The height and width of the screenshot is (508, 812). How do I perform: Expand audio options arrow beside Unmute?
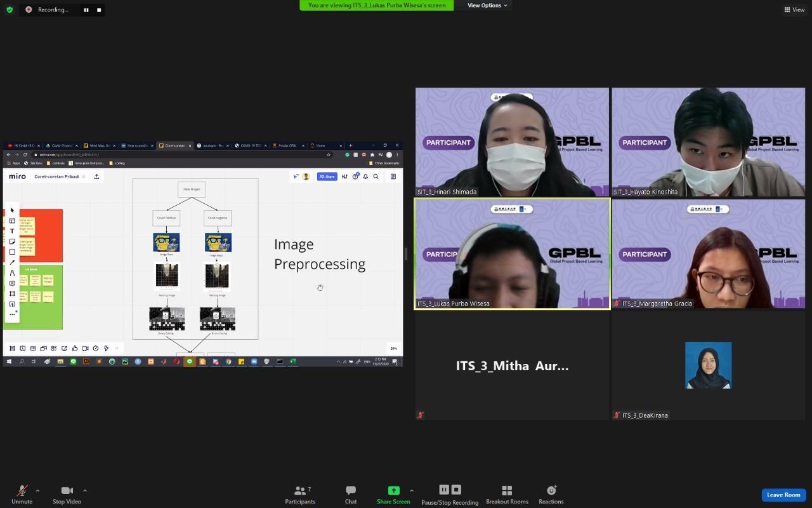tap(37, 490)
